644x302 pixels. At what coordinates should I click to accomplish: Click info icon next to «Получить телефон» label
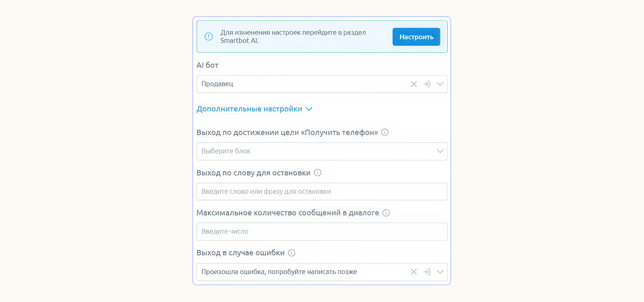point(385,132)
